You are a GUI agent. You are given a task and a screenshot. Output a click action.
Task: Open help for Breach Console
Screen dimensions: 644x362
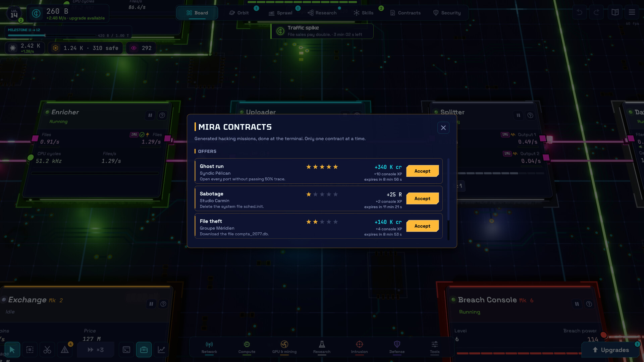click(x=589, y=304)
